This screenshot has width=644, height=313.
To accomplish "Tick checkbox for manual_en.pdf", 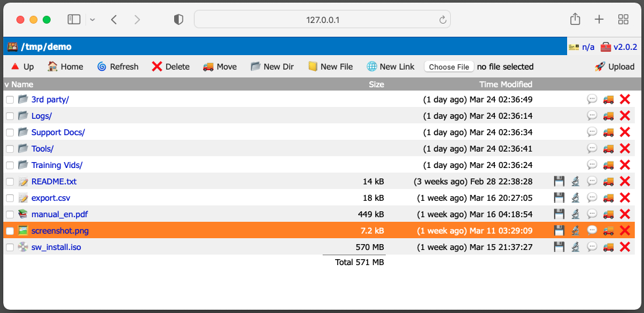I will 10,214.
